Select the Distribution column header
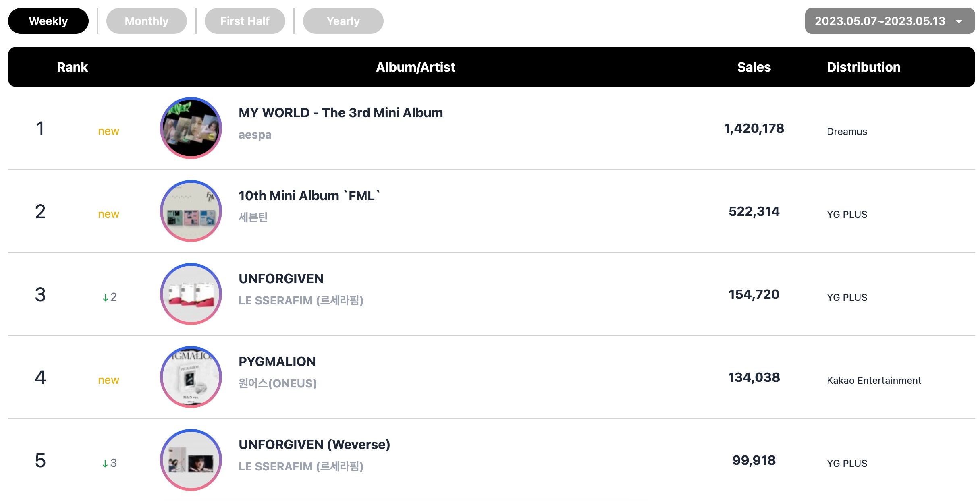This screenshot has height=501, width=980. [x=864, y=67]
